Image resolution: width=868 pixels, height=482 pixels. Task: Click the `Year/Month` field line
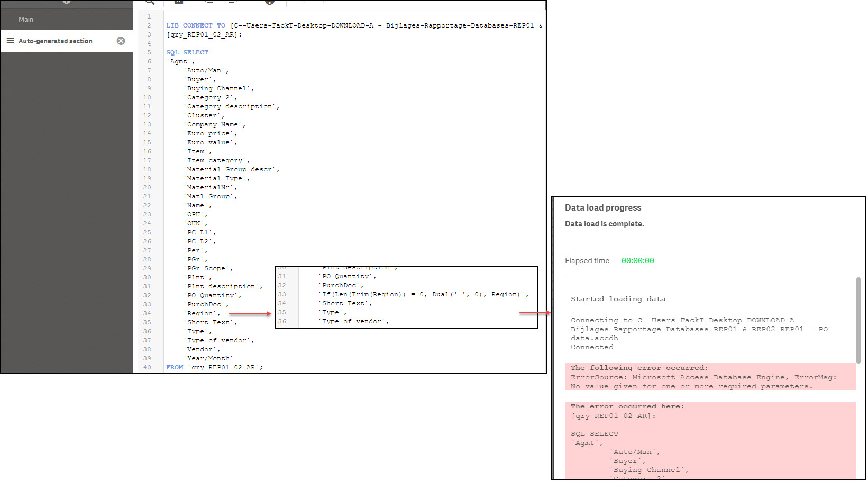(208, 358)
